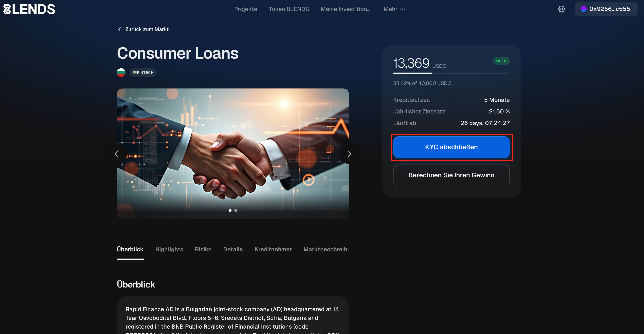Image resolution: width=644 pixels, height=334 pixels.
Task: Click the KYC abschließen button
Action: click(451, 147)
